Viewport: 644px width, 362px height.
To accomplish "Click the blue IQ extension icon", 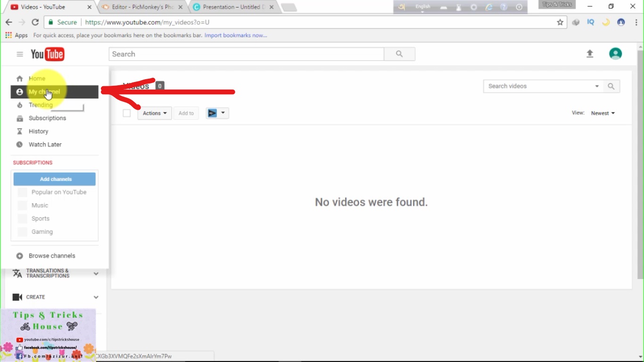I will coord(591,22).
